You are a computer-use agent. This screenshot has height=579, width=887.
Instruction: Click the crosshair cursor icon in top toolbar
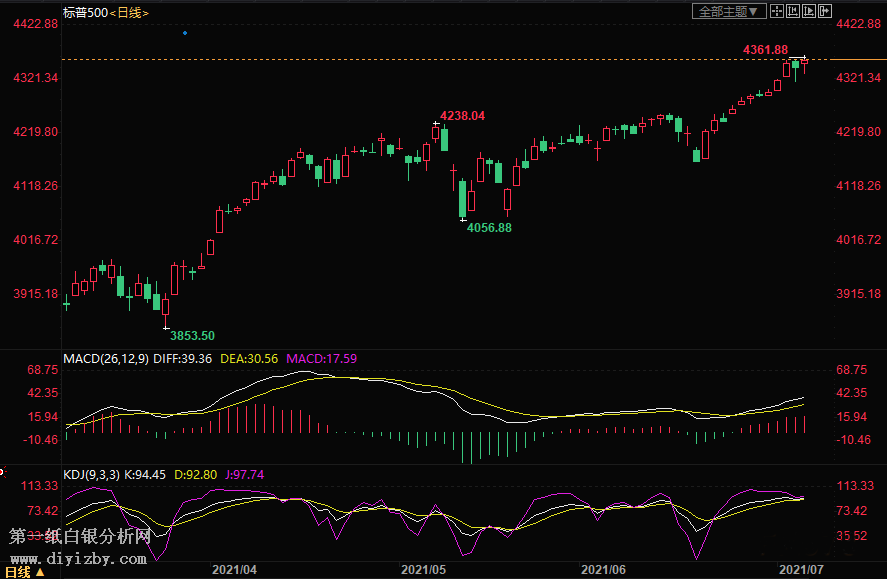(777, 11)
